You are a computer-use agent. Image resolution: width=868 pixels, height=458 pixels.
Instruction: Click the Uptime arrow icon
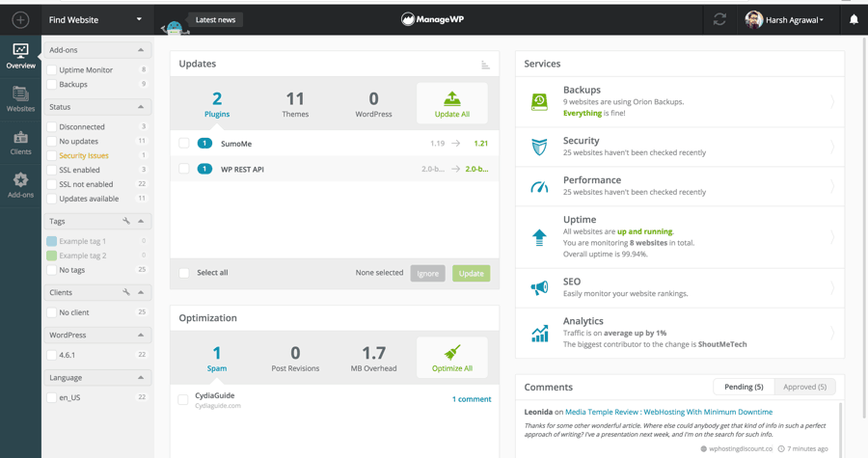(x=539, y=237)
